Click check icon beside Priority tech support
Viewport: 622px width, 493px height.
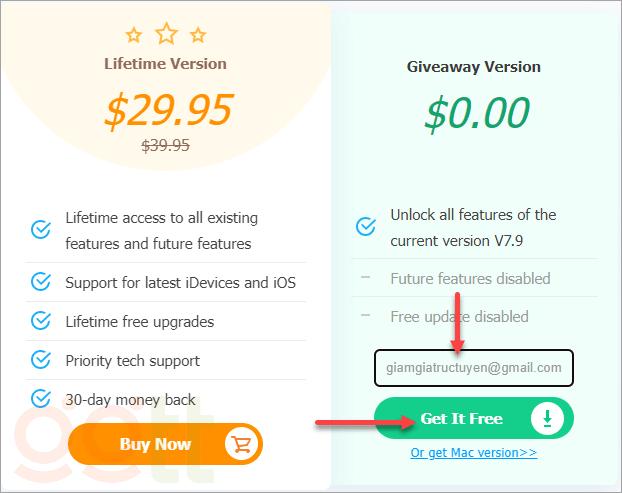[41, 360]
